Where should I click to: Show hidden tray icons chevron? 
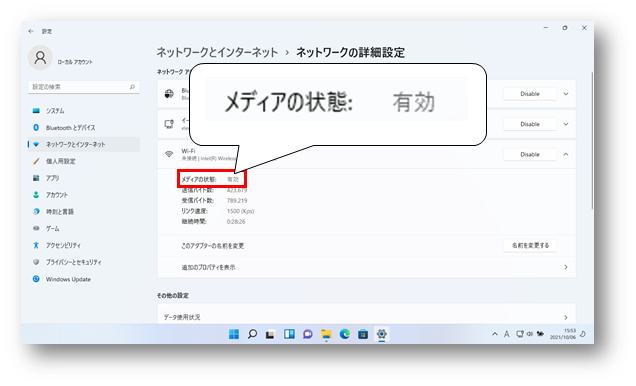(494, 334)
